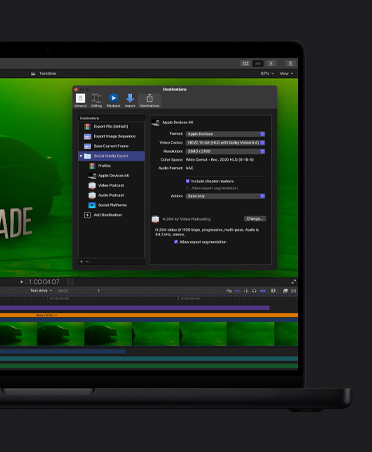
Task: Select the orange clip bar in timeline
Action: 149,315
